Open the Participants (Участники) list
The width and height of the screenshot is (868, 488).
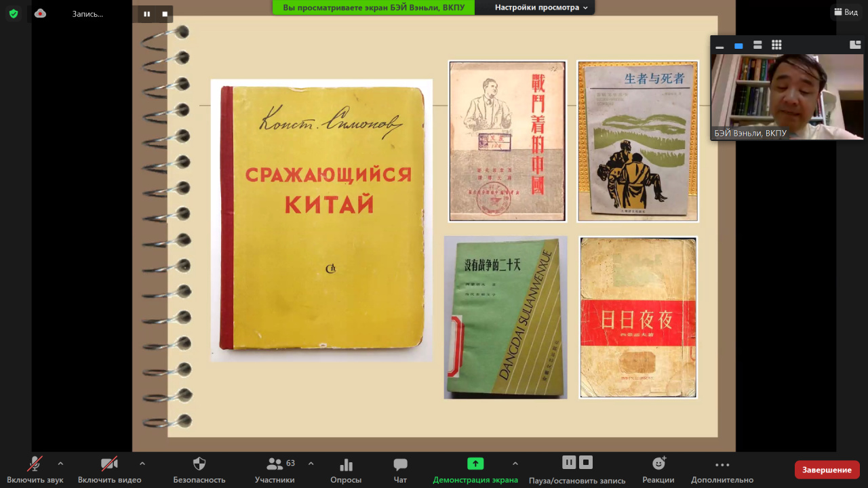coord(275,464)
